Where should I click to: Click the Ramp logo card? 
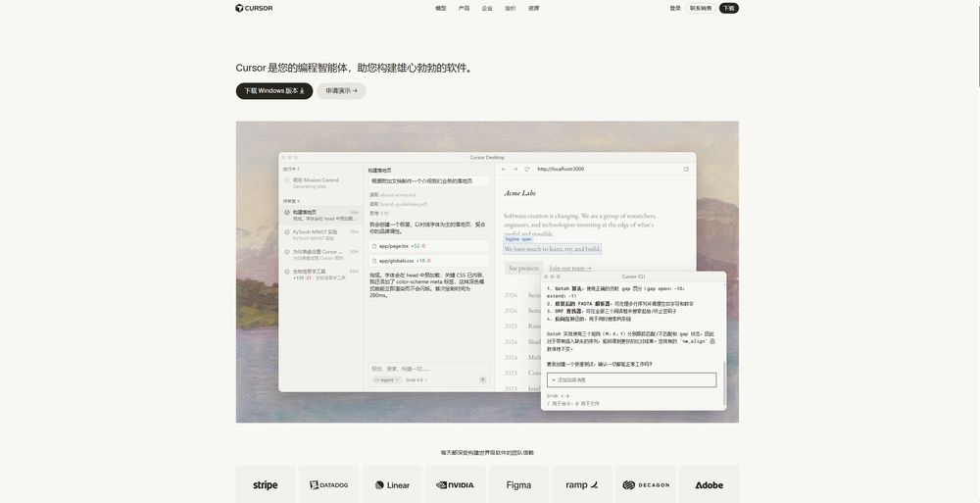(582, 484)
